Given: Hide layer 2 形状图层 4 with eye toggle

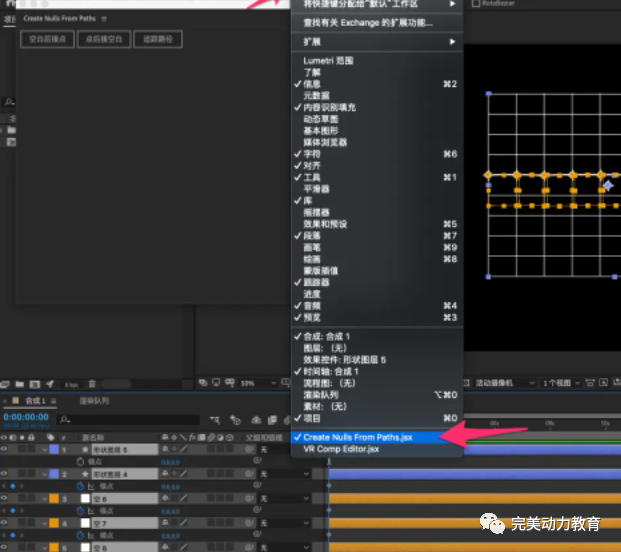Looking at the screenshot, I should [x=4, y=474].
